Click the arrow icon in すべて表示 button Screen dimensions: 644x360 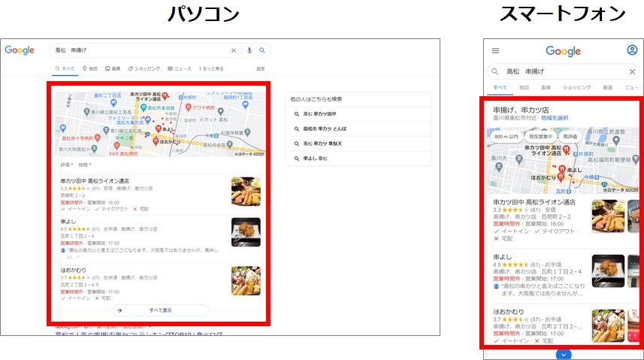[119, 310]
